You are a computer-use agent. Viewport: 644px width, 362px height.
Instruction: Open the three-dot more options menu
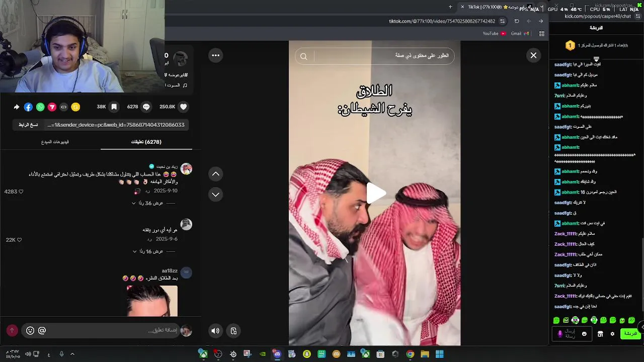pos(215,55)
